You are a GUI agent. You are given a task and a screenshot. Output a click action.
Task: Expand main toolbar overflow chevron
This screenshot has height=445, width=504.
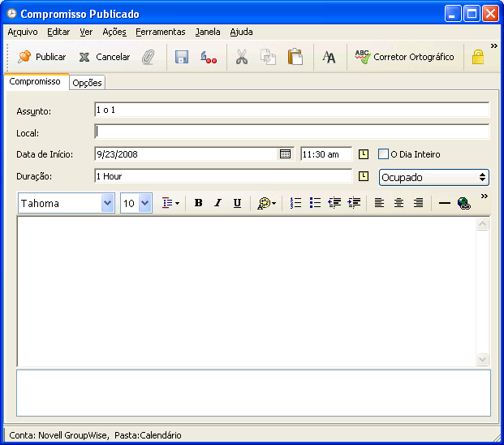(493, 46)
